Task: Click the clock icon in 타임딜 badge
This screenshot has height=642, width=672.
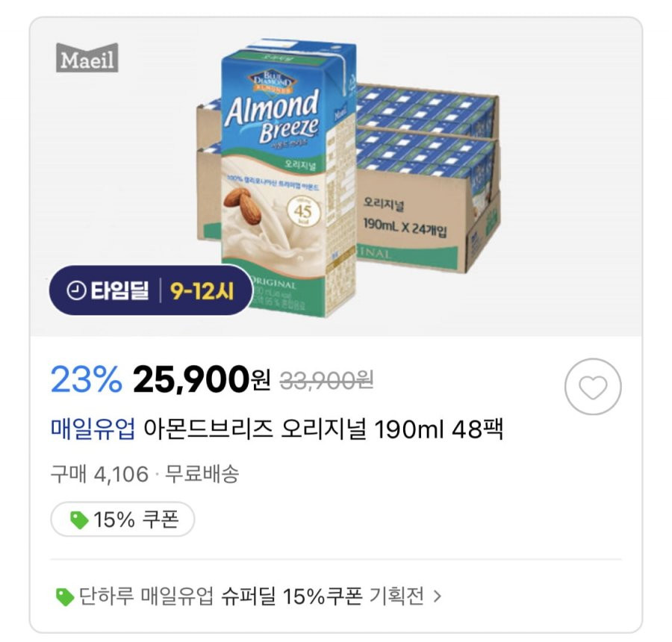Action: 76,290
